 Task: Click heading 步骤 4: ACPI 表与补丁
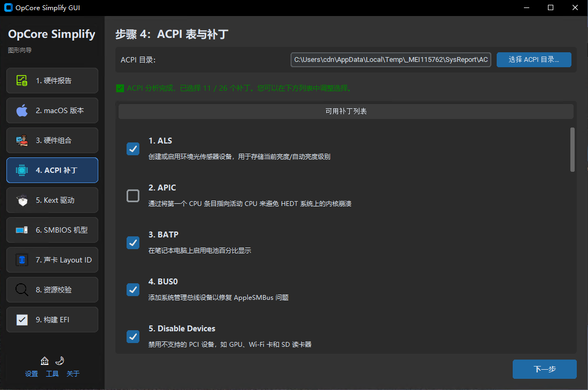pyautogui.click(x=172, y=34)
